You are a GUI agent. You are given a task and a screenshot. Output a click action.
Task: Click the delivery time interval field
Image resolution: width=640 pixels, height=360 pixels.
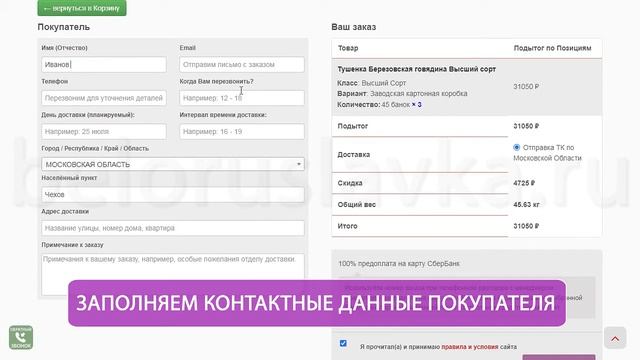coord(242,131)
